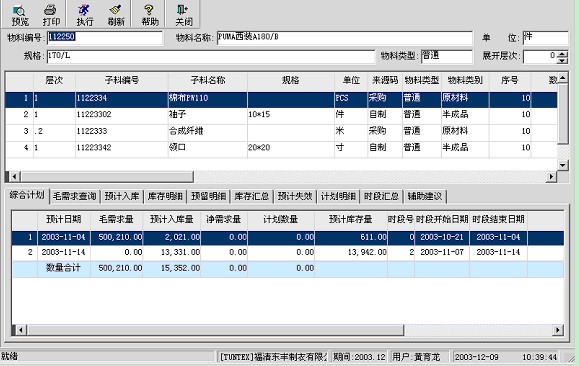579x366 pixels.
Task: Click the 预览 preview toolbar icon
Action: click(x=20, y=15)
